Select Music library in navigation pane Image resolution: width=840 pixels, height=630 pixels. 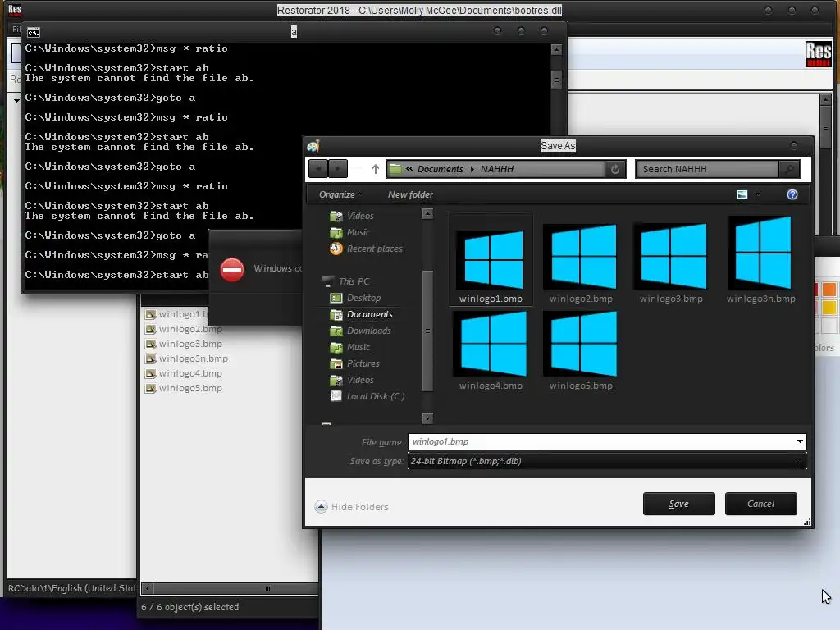[349, 232]
